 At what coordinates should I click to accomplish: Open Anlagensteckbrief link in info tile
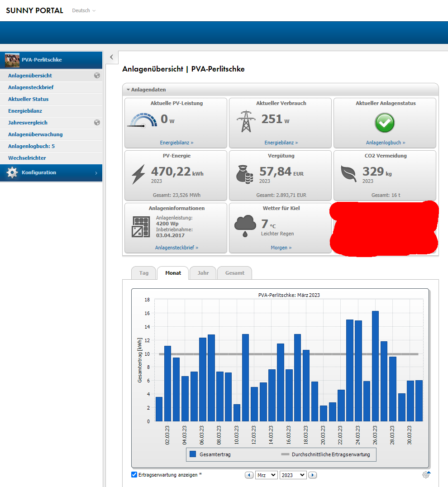(176, 248)
